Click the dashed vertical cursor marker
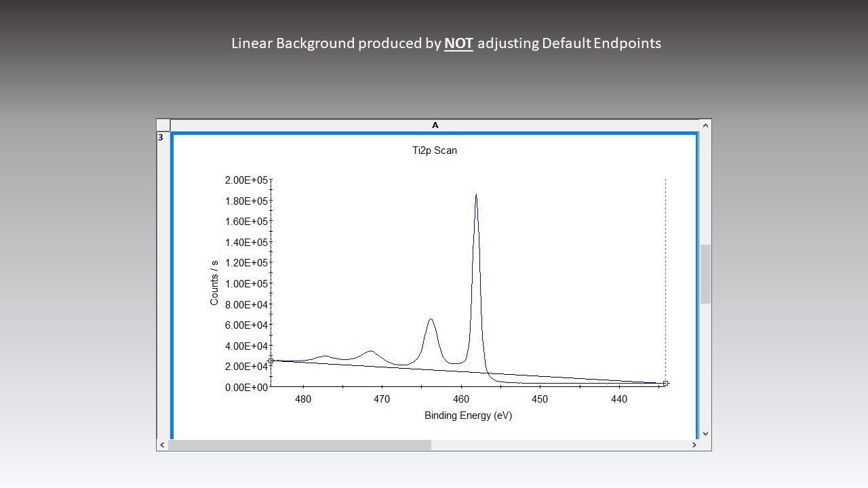This screenshot has height=488, width=868. click(665, 271)
